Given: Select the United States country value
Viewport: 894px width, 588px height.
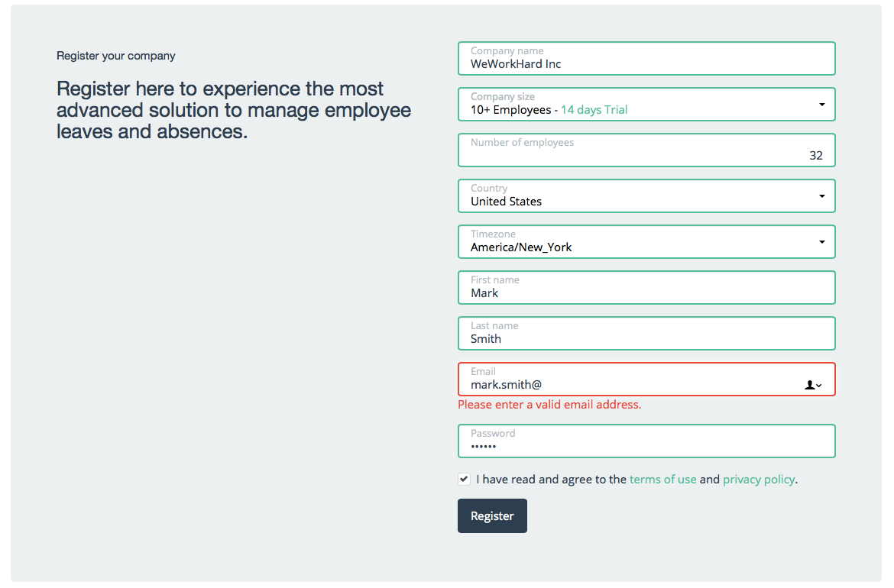Looking at the screenshot, I should coord(505,201).
